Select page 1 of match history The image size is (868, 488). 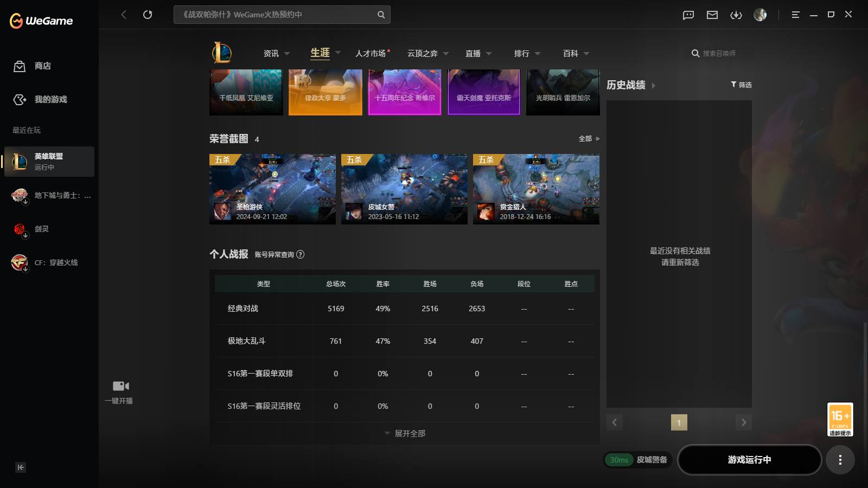tap(679, 422)
